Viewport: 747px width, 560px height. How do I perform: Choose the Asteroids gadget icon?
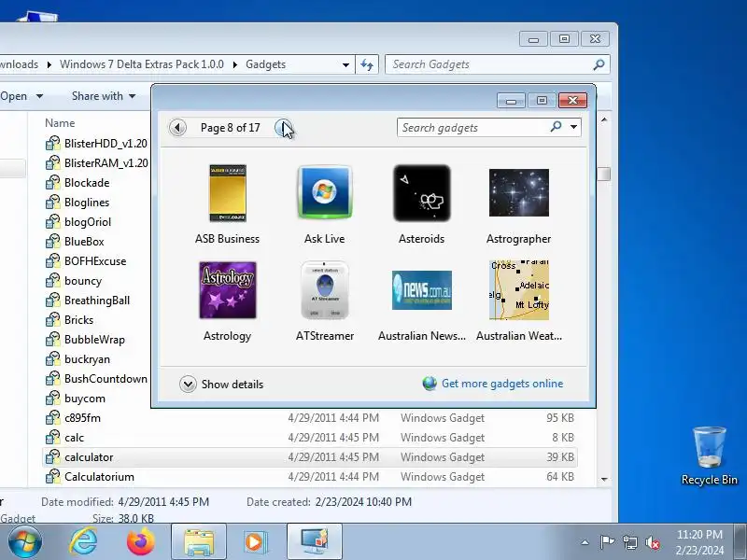click(x=422, y=193)
